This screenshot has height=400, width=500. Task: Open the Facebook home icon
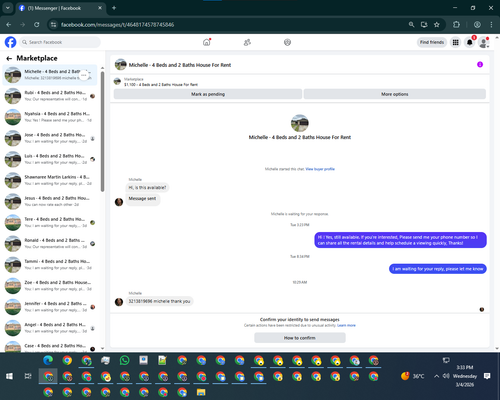(207, 42)
